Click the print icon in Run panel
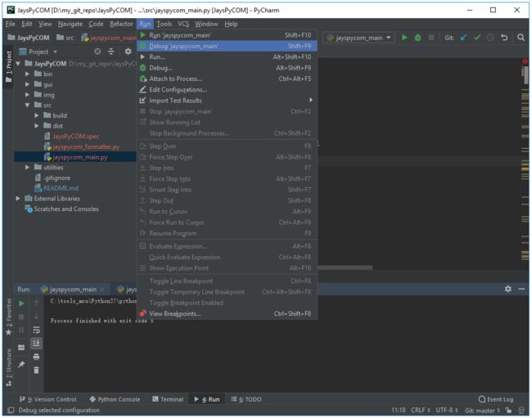Image resolution: width=532 pixels, height=418 pixels. point(36,357)
